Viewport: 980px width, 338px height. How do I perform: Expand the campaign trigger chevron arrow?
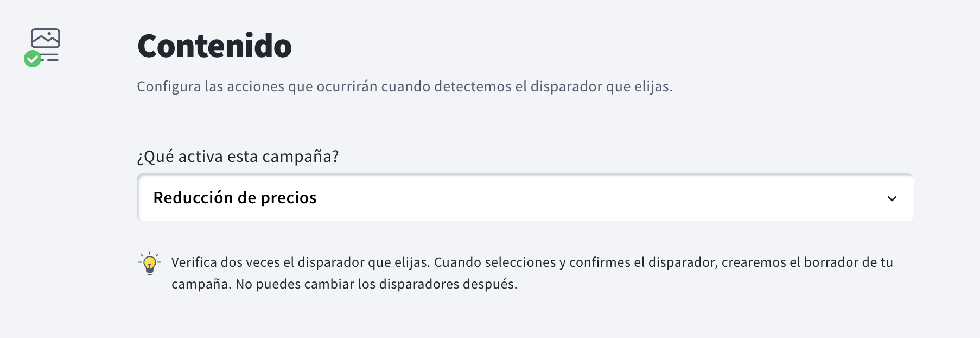pyautogui.click(x=892, y=198)
